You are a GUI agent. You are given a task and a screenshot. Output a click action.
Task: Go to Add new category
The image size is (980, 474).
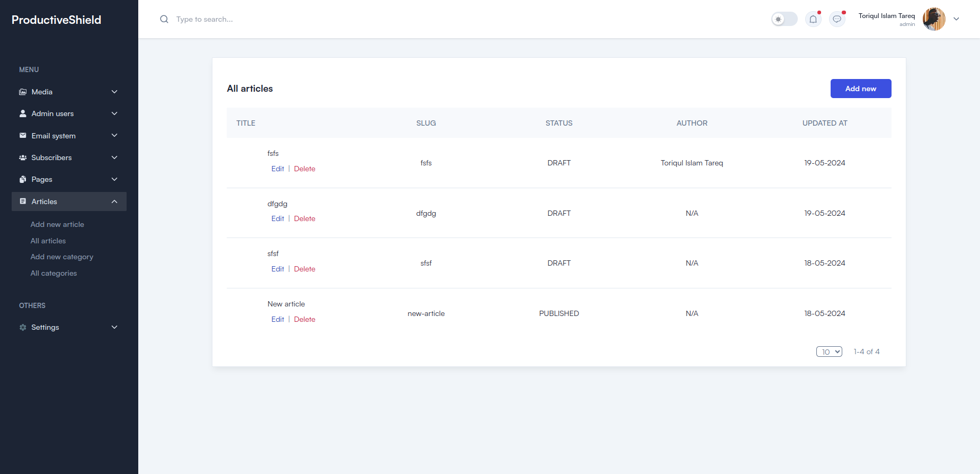(62, 257)
